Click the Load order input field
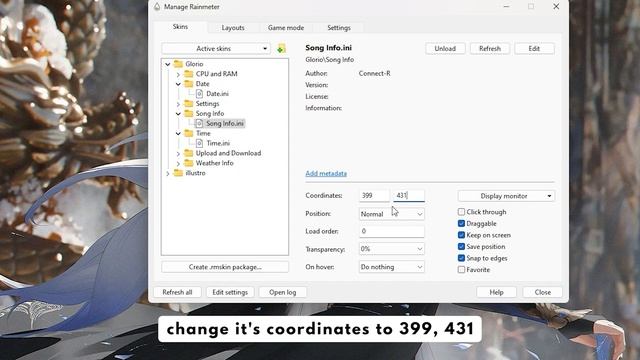 tap(391, 231)
